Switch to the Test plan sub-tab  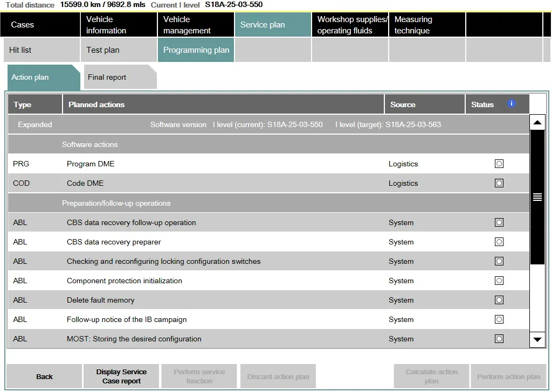point(119,50)
